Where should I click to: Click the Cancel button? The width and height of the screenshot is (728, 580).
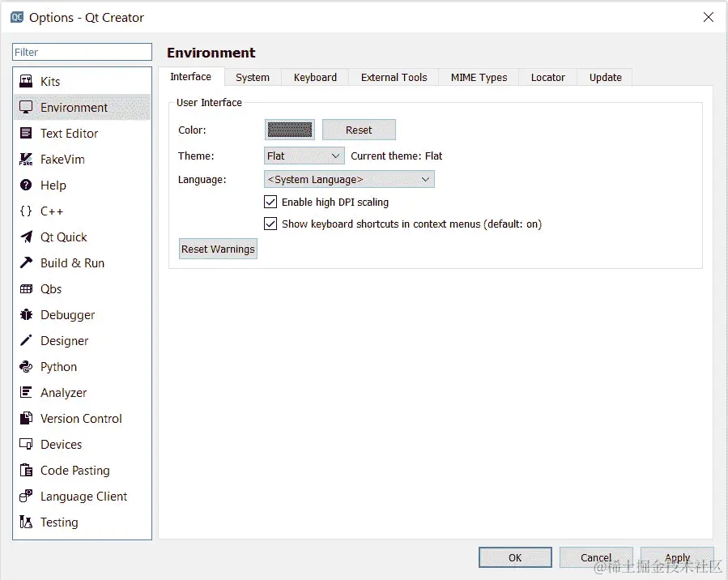[596, 557]
